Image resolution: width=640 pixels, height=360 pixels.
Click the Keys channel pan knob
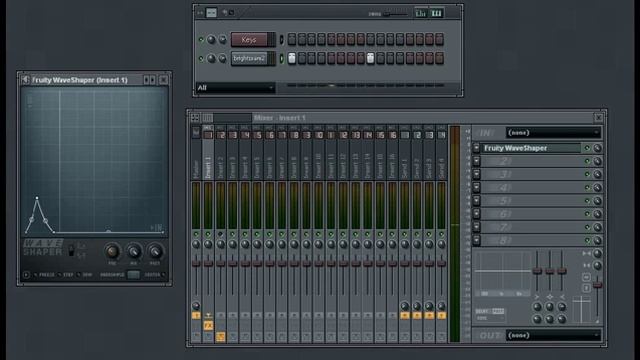coord(211,40)
